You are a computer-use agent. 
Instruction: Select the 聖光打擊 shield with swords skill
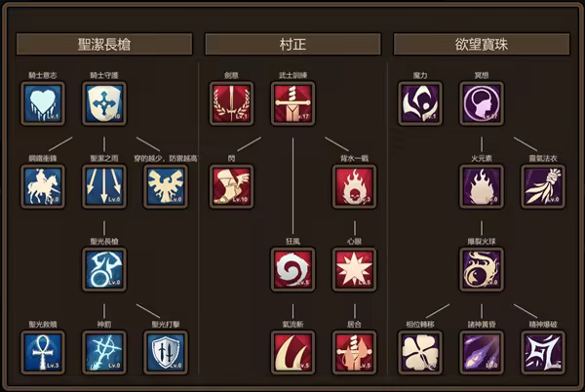tap(166, 352)
